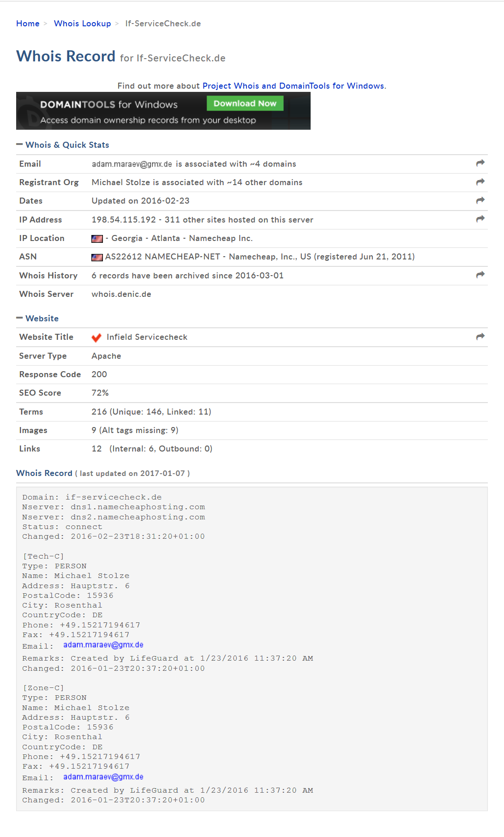Image resolution: width=504 pixels, height=837 pixels.
Task: Click 'Michael Stolze is associated with ~14 other domains'
Action: click(197, 182)
